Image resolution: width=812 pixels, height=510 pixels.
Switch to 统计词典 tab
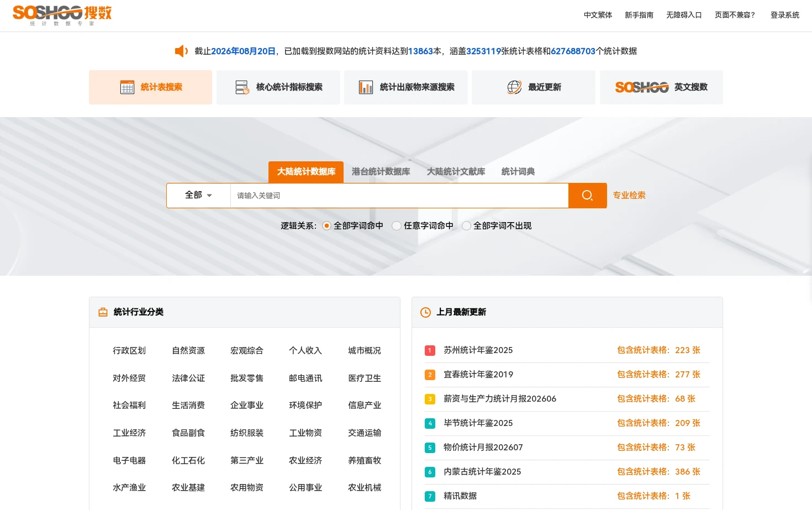(x=518, y=172)
